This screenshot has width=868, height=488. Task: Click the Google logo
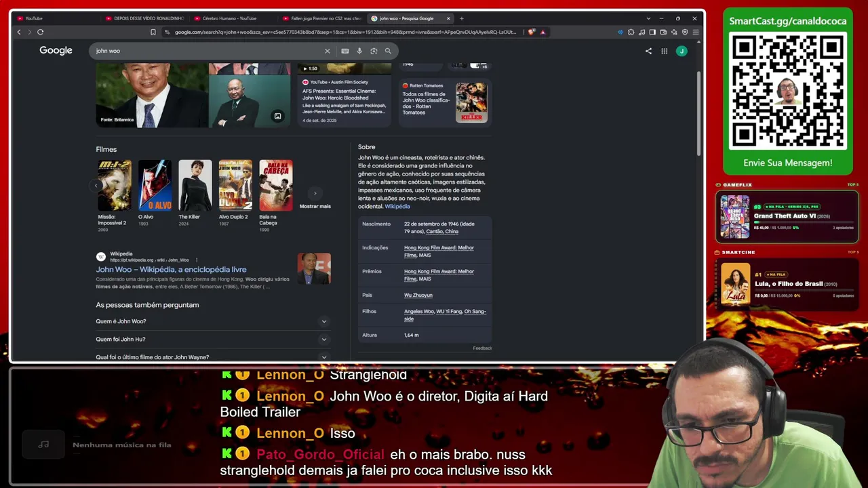click(56, 51)
